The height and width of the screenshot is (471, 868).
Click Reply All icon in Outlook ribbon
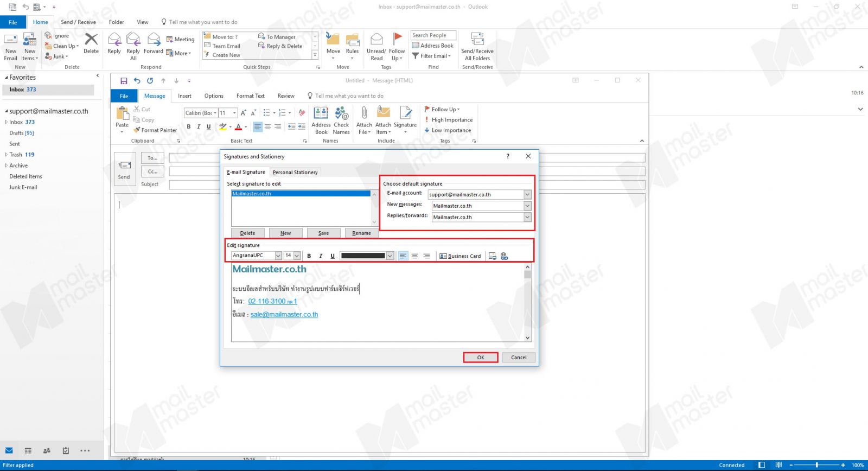[133, 40]
